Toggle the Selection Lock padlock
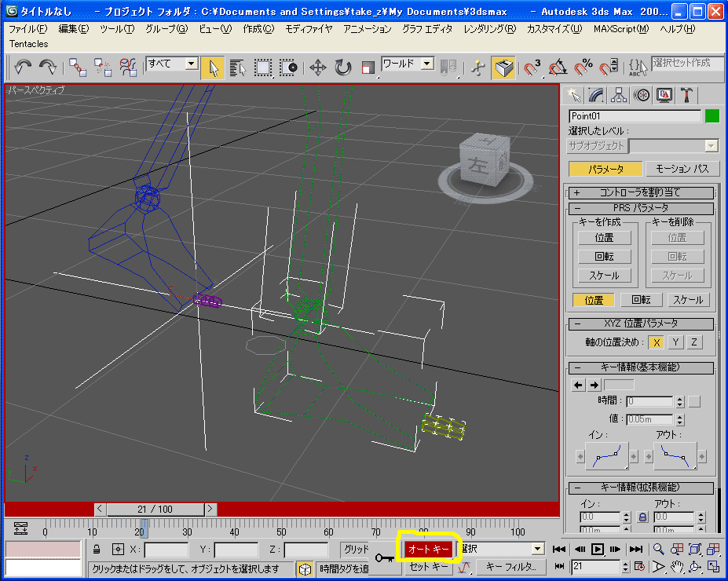The height and width of the screenshot is (581, 728). pos(97,550)
